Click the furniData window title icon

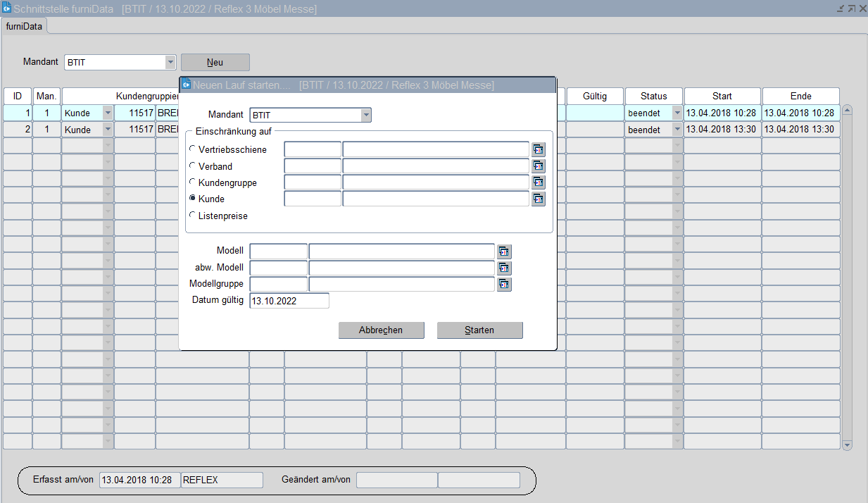click(x=6, y=8)
